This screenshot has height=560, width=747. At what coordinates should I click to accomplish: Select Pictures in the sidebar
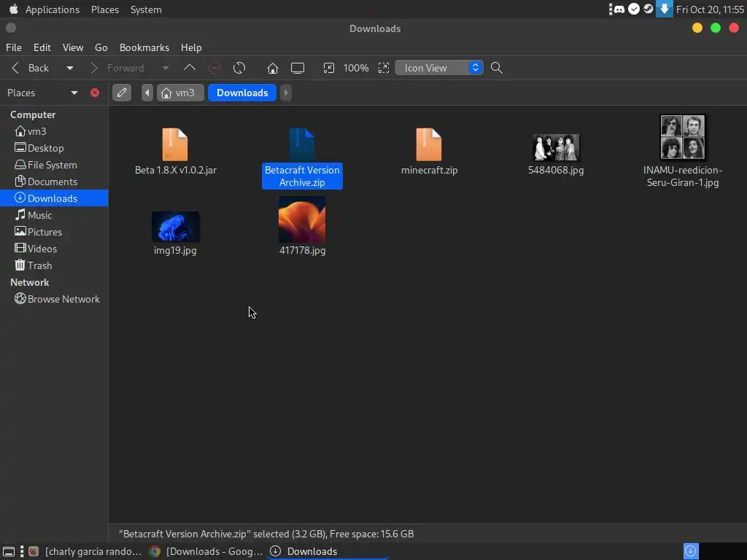tap(54, 232)
